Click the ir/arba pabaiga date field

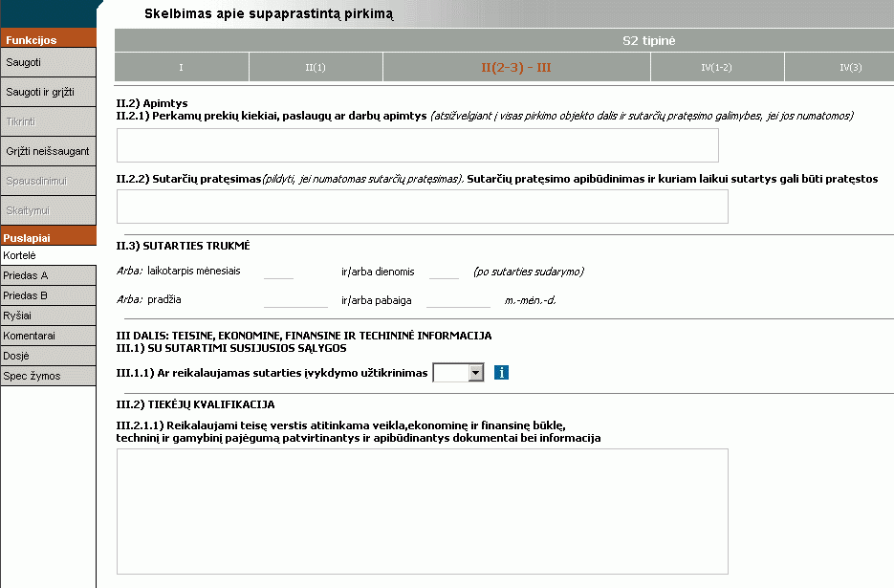click(x=458, y=300)
